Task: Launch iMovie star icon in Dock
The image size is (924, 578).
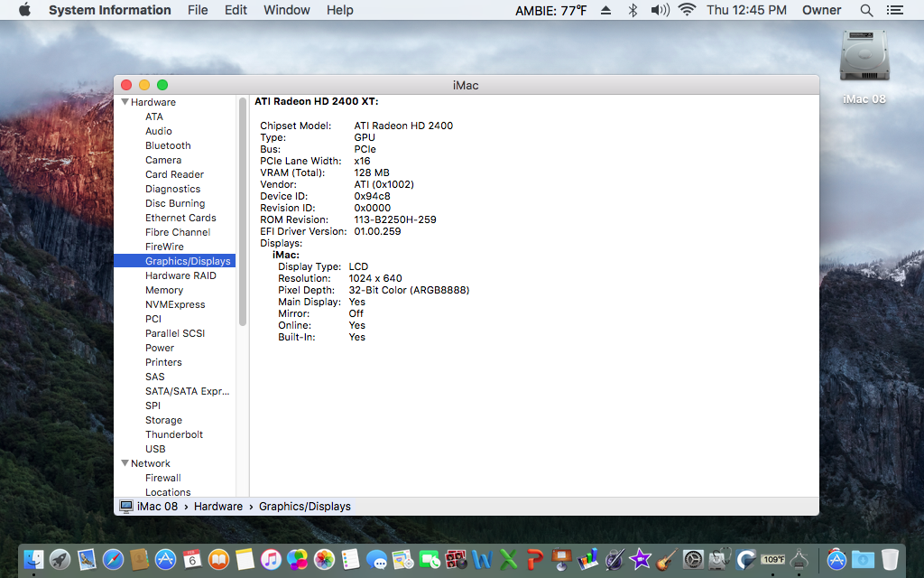Action: (641, 559)
